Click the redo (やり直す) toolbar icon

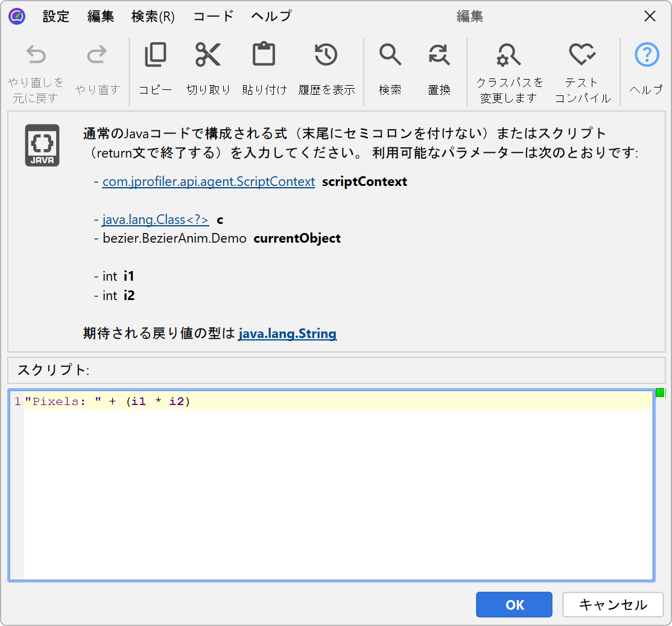point(97,56)
